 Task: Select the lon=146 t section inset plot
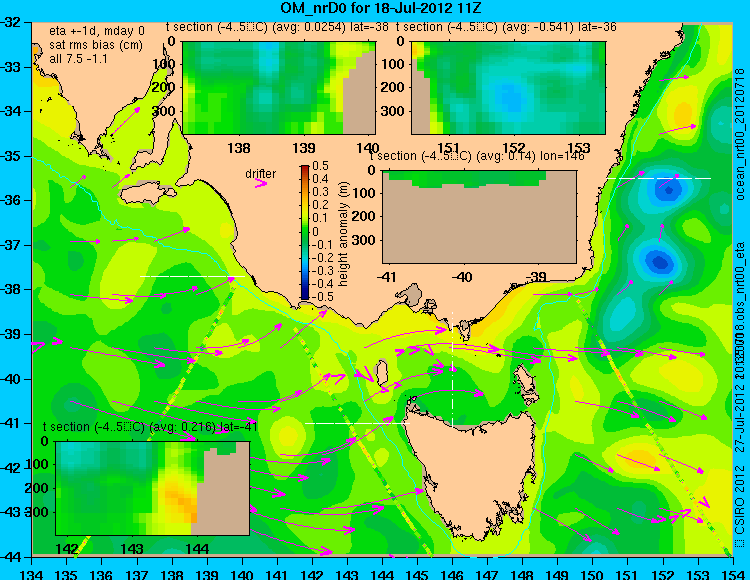tap(479, 217)
